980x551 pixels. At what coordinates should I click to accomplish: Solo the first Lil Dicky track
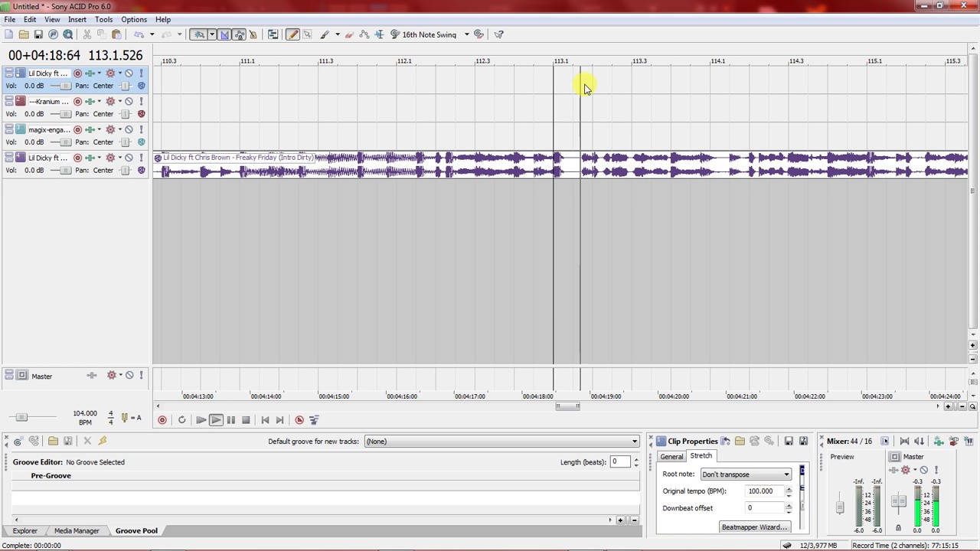click(x=141, y=73)
